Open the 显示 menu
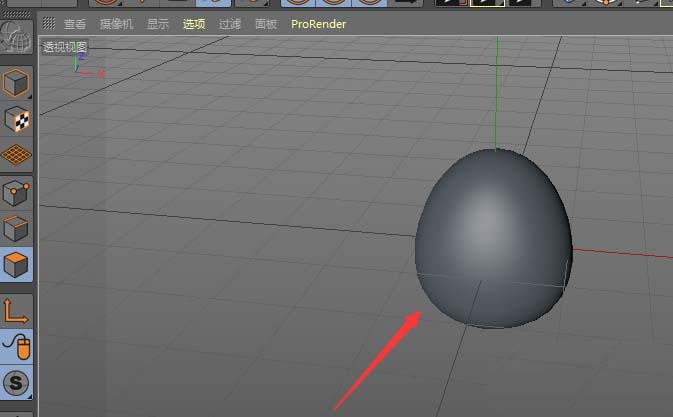Image resolution: width=673 pixels, height=417 pixels. [x=158, y=24]
